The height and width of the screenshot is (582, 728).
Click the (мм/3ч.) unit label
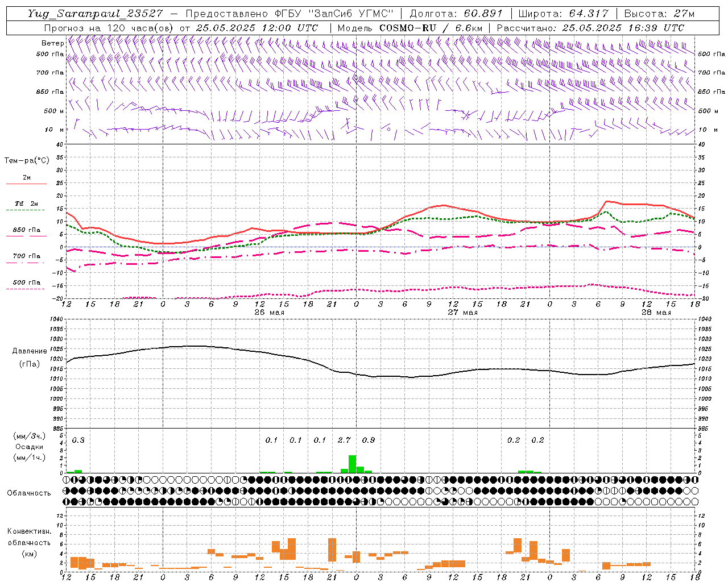[29, 436]
